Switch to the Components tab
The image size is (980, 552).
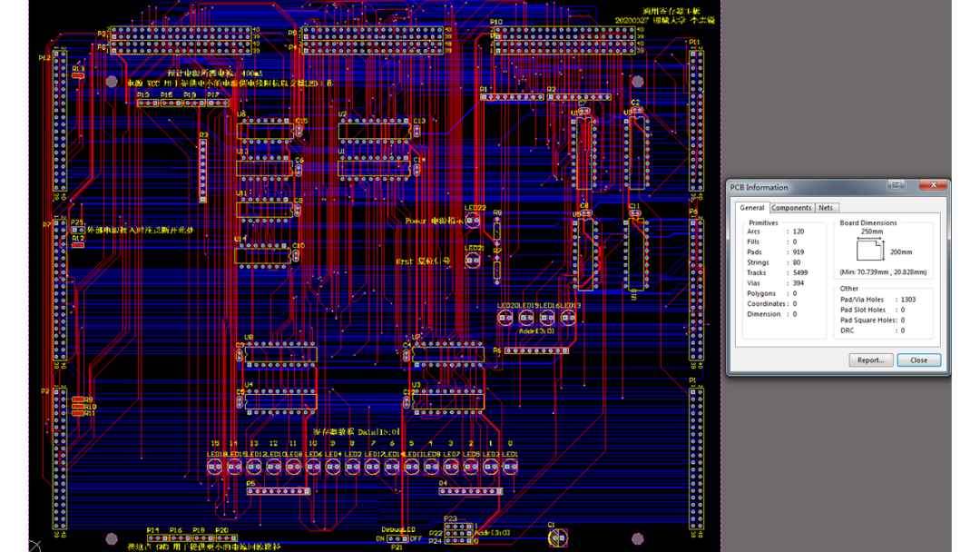pyautogui.click(x=791, y=208)
